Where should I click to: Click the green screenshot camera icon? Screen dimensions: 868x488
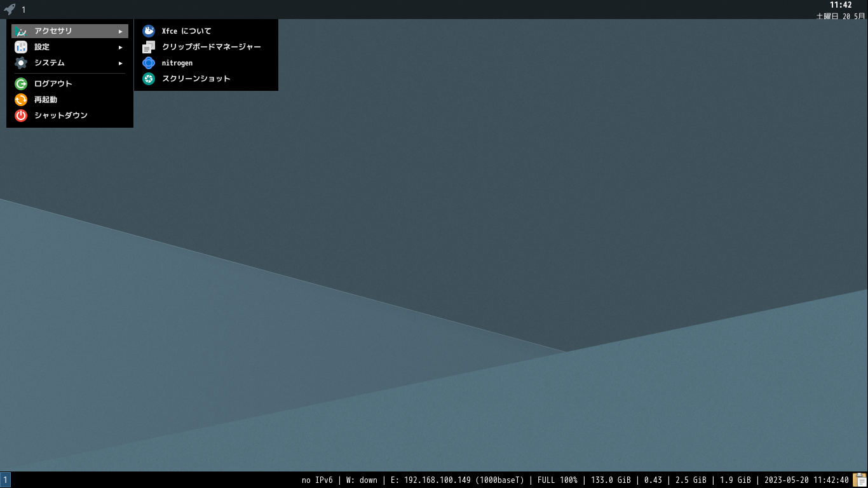coord(149,79)
